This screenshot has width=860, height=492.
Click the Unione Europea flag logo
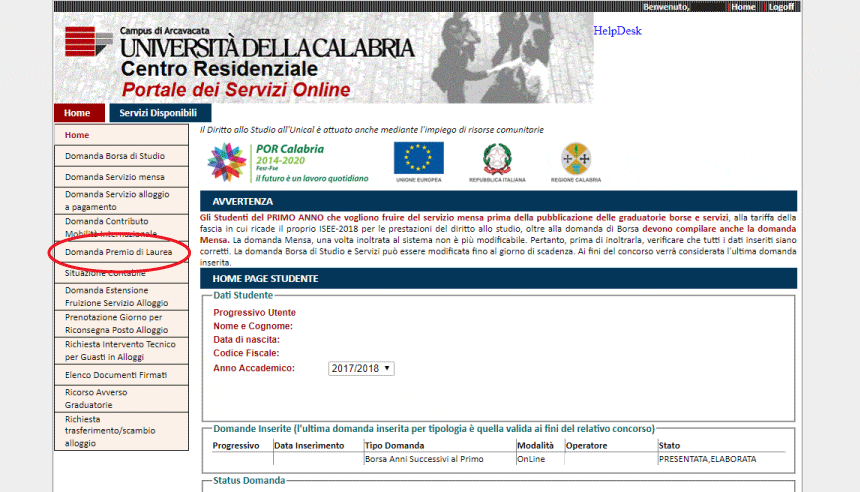click(x=418, y=162)
